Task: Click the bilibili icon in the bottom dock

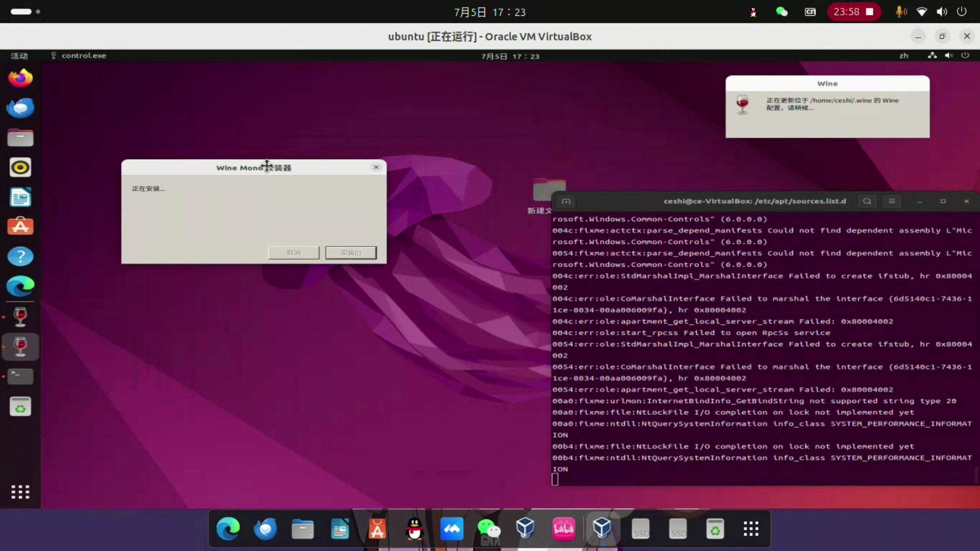Action: [x=563, y=529]
